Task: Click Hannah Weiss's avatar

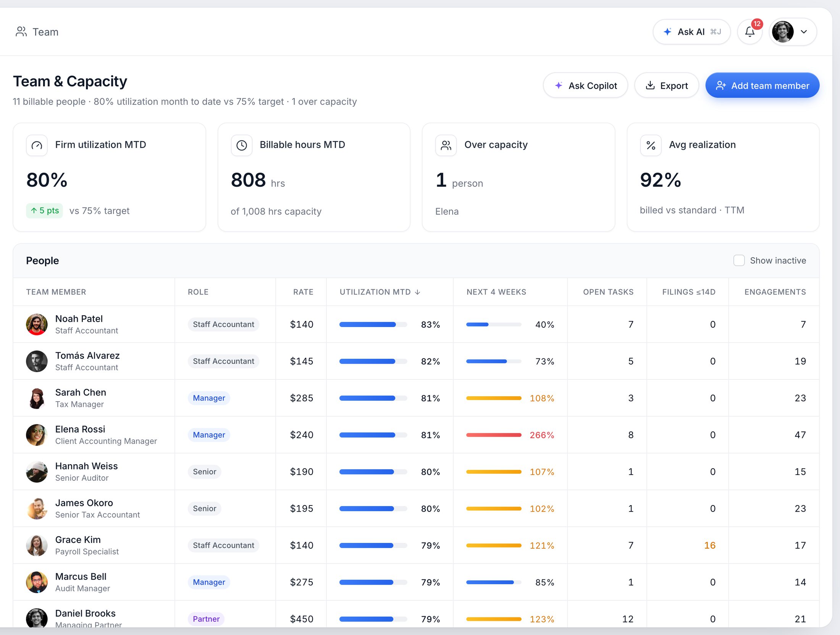Action: pyautogui.click(x=37, y=472)
